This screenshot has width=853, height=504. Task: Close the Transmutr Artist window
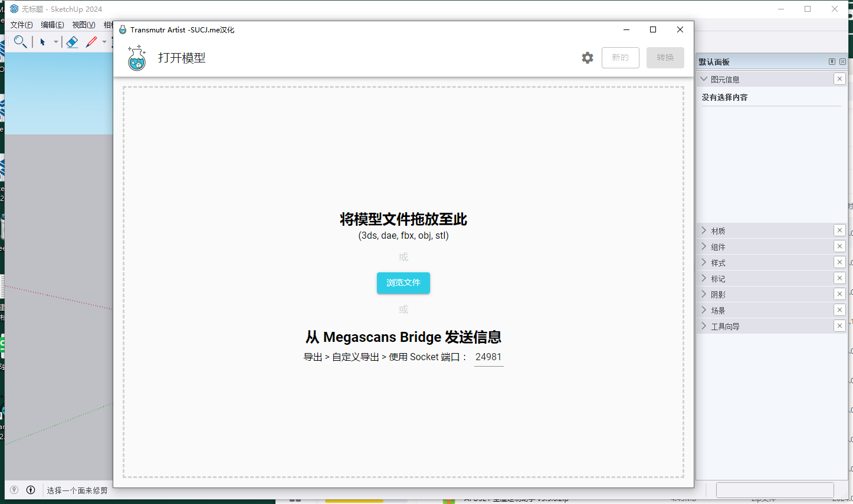pos(680,29)
